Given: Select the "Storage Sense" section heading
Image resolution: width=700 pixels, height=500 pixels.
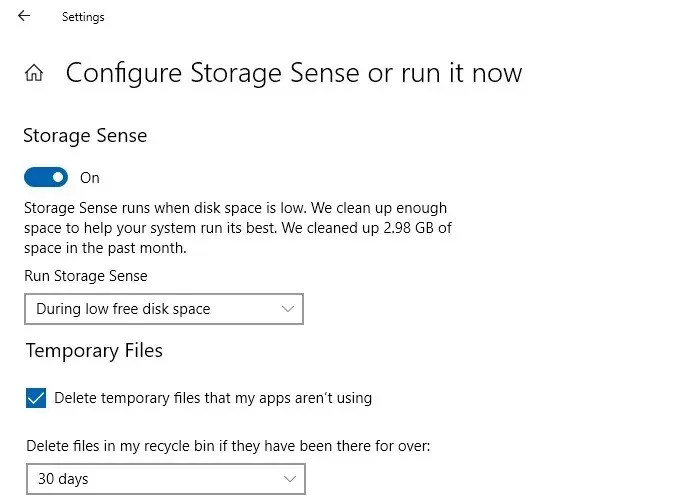Looking at the screenshot, I should [86, 136].
